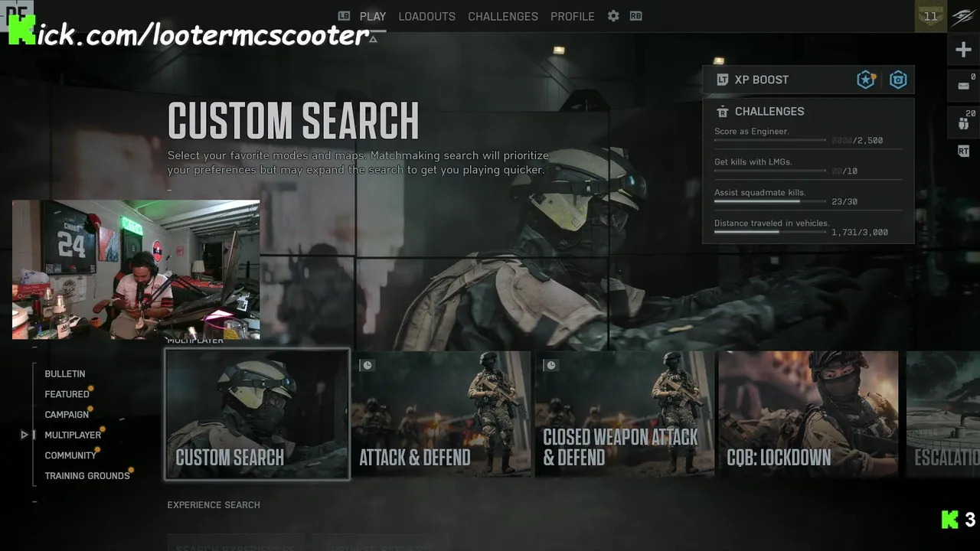
Task: Open CLOSED WEAPON ATTACK & DEFEND card
Action: click(625, 414)
